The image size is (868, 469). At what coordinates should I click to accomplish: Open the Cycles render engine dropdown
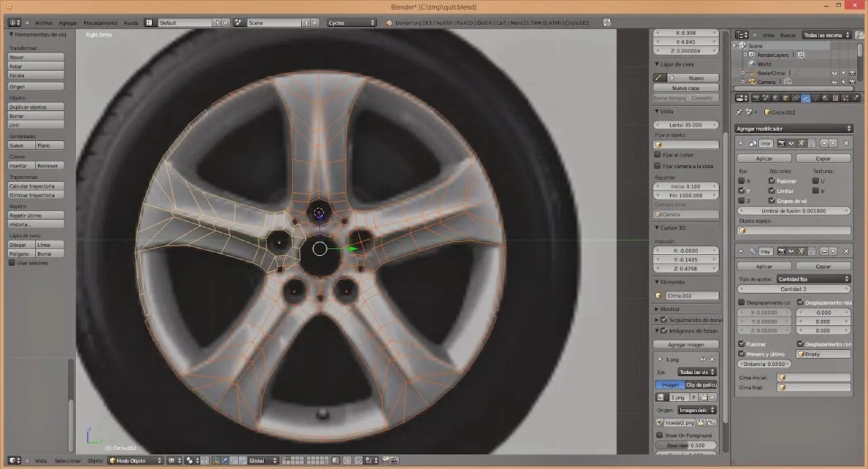point(351,22)
